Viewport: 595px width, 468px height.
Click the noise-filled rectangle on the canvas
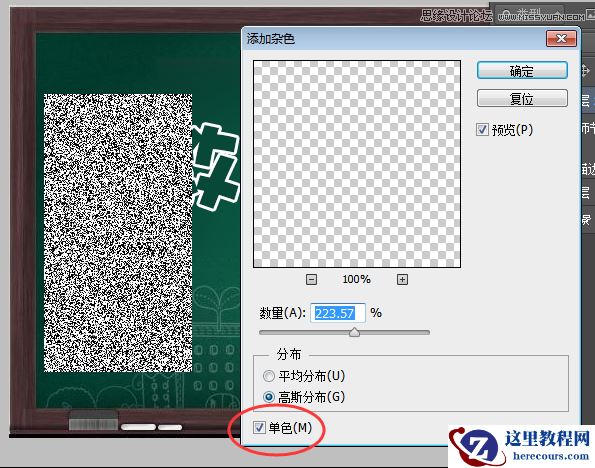click(118, 233)
